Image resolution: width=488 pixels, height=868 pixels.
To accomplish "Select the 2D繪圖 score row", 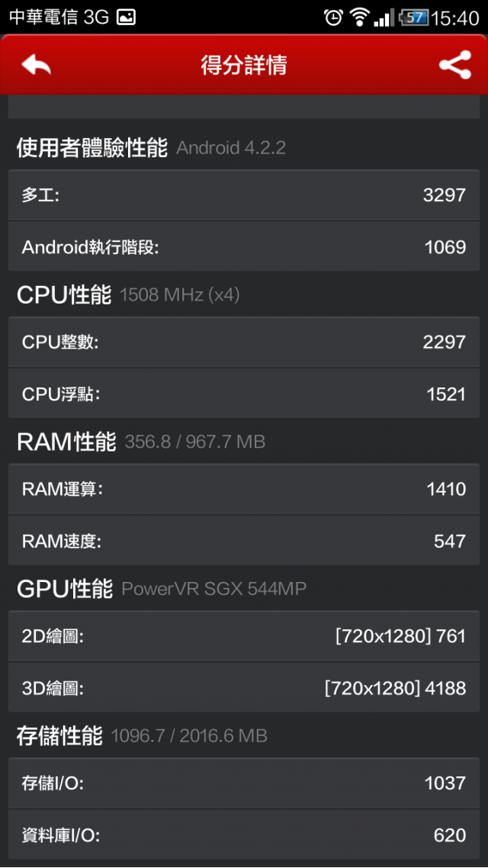I will coord(243,636).
